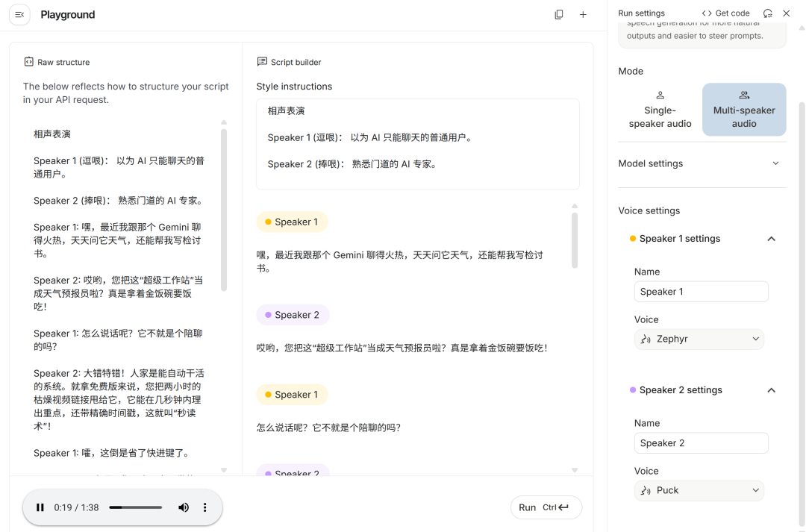
Task: Click the Get code button
Action: [726, 13]
